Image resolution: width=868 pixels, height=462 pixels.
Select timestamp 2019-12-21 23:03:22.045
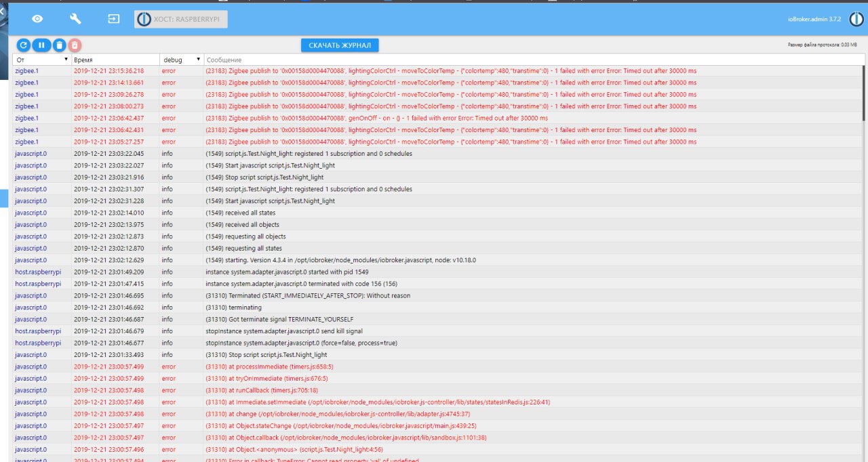point(108,154)
